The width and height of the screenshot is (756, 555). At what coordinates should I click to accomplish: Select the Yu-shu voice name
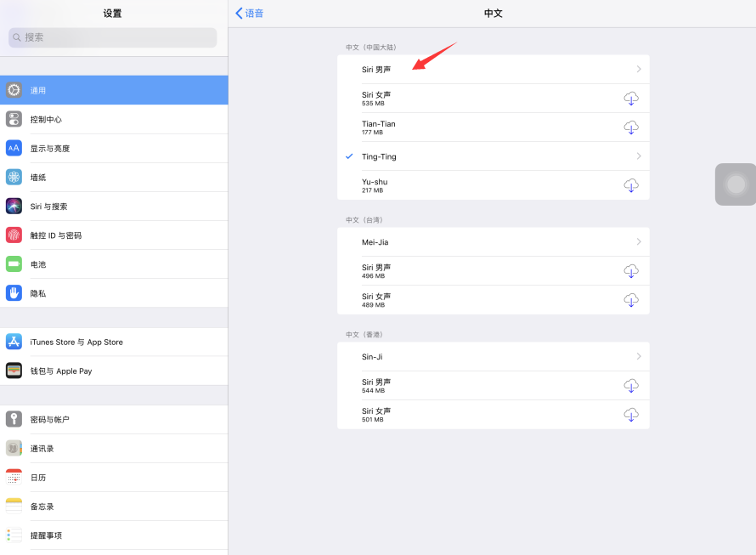(x=375, y=182)
